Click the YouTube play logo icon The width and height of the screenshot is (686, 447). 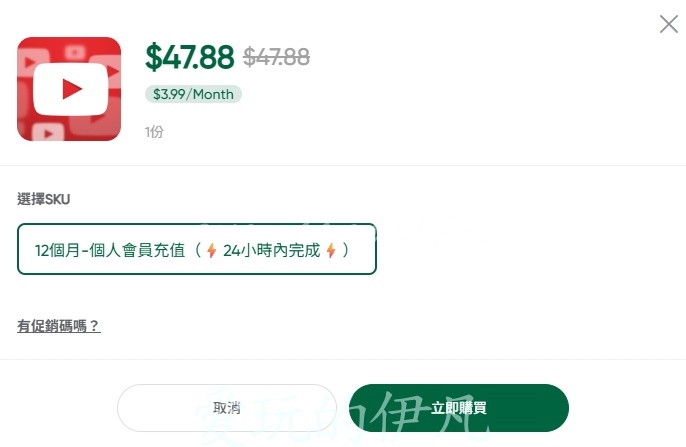point(70,90)
